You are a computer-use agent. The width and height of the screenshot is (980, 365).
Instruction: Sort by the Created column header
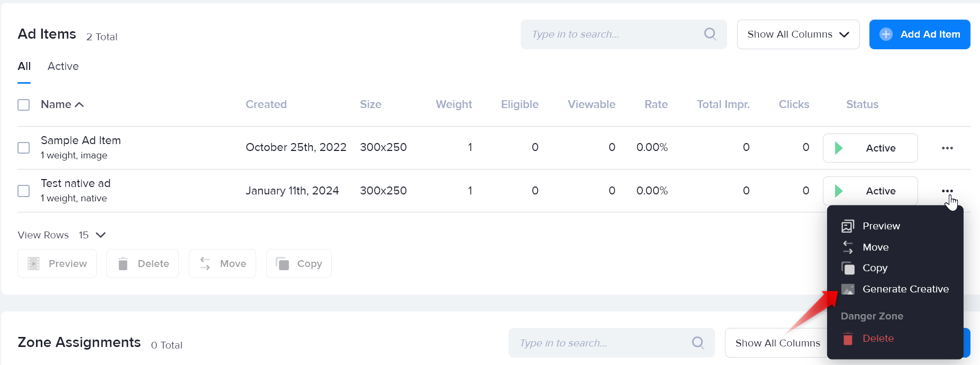(266, 104)
